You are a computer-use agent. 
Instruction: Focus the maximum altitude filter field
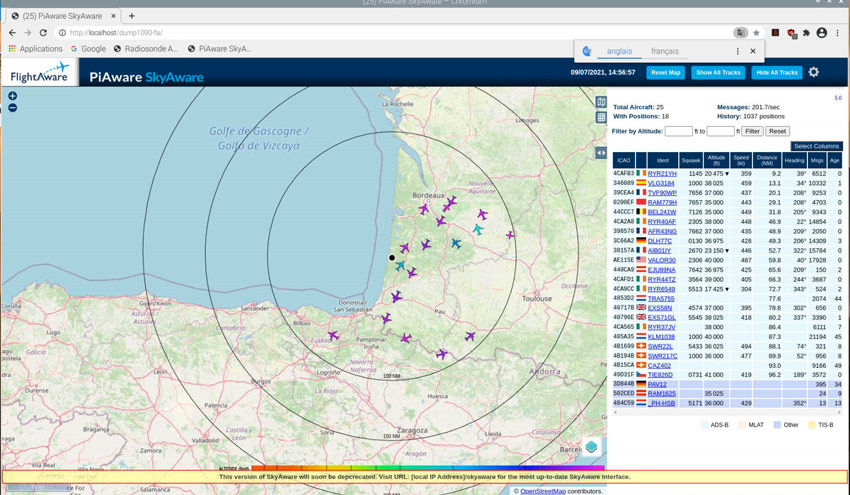point(720,131)
